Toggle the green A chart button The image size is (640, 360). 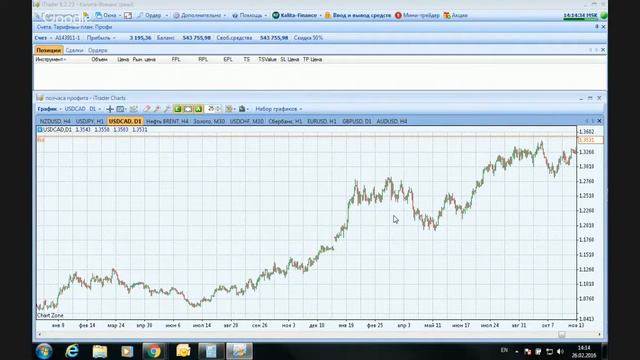pyautogui.click(x=198, y=109)
